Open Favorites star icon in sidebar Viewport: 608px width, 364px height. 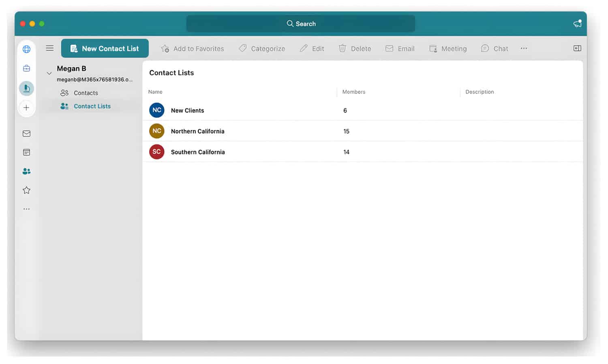pos(26,190)
